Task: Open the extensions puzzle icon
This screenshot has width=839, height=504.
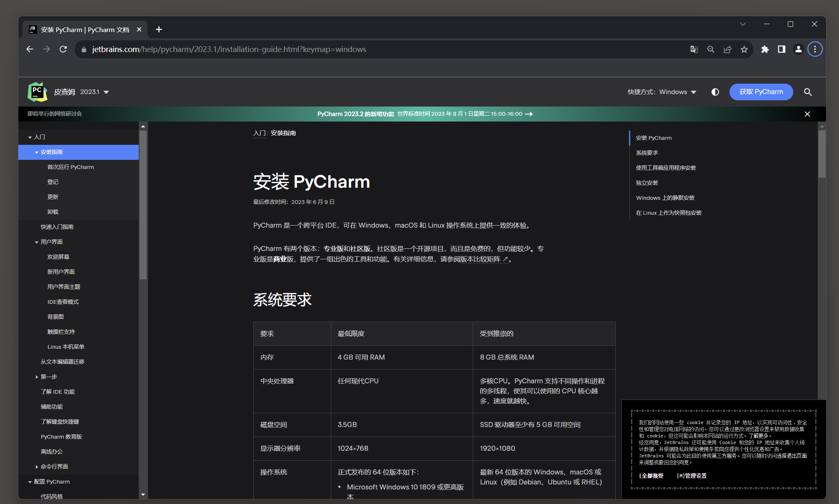Action: tap(765, 50)
